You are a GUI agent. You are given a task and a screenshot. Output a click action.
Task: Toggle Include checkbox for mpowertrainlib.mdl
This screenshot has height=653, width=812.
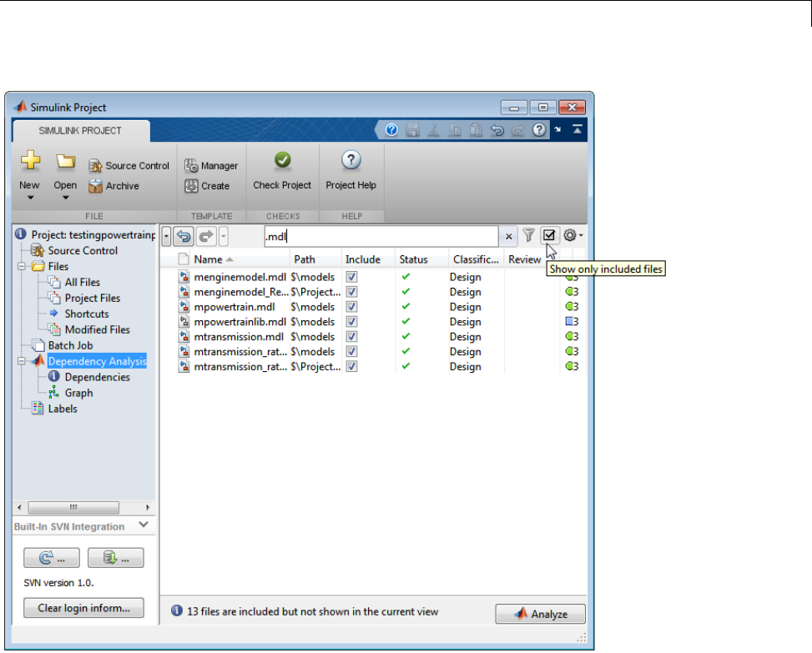pos(351,322)
